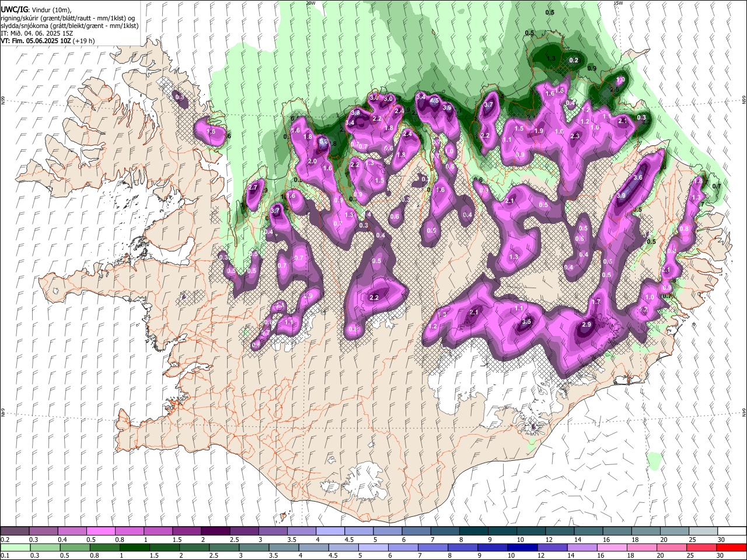Click the 1.7 snowfall value on the map
The width and height of the screenshot is (747, 560).
pos(596,302)
